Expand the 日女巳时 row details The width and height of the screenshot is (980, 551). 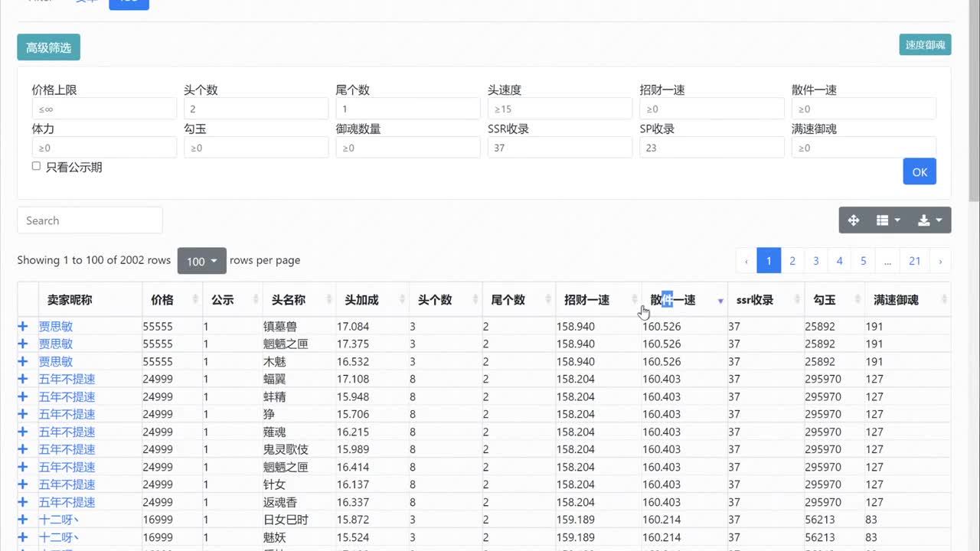click(23, 520)
